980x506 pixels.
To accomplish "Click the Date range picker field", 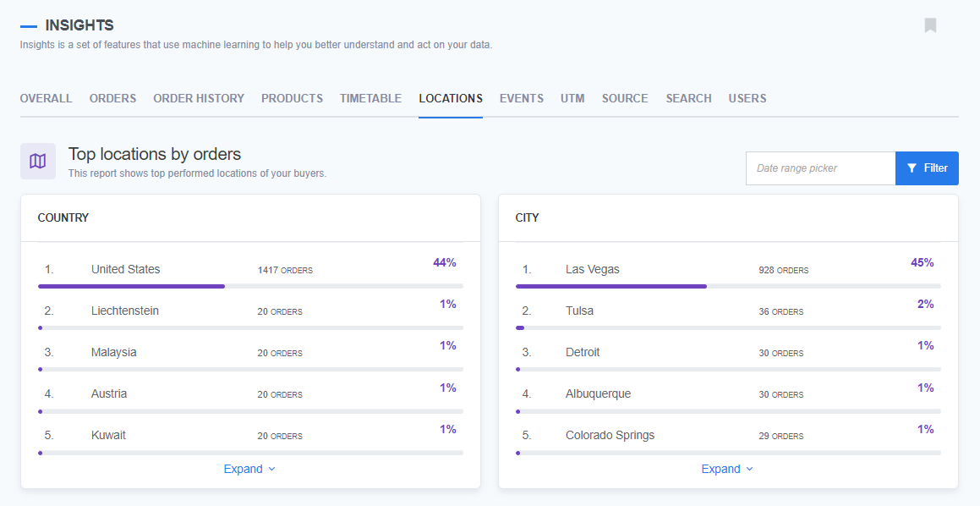I will coord(821,168).
